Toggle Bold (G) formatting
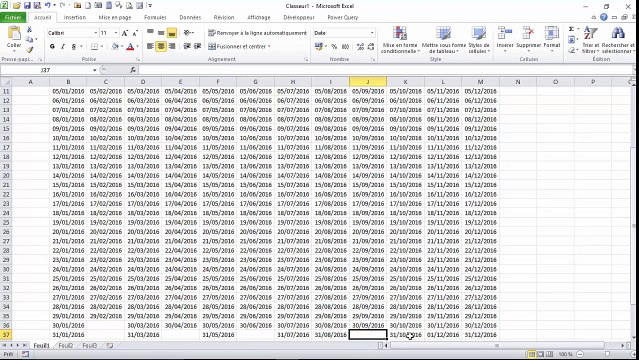 click(52, 46)
